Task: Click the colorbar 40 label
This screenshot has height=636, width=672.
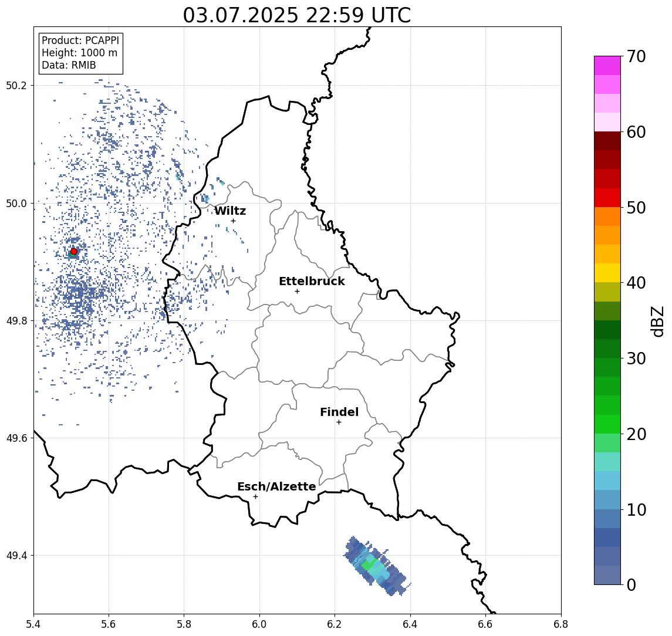Action: point(636,283)
